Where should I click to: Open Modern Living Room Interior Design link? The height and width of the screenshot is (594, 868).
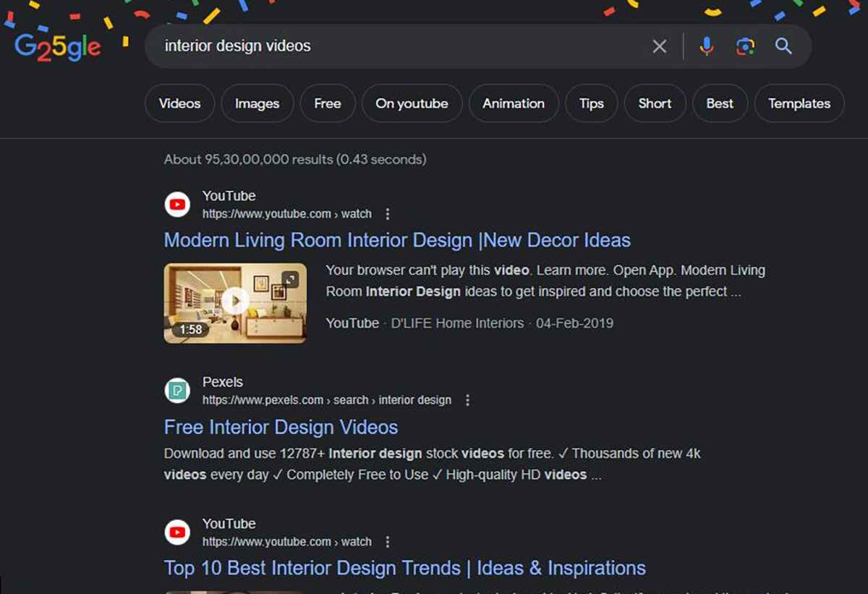(x=397, y=240)
